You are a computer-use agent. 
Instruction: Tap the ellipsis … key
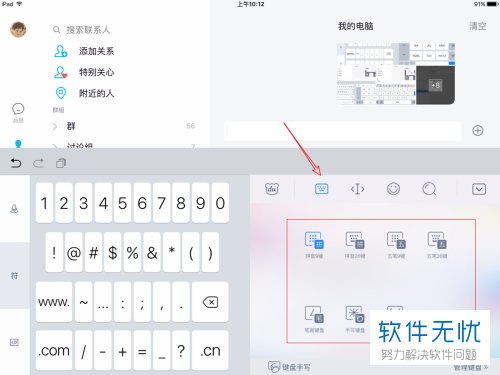point(103,302)
